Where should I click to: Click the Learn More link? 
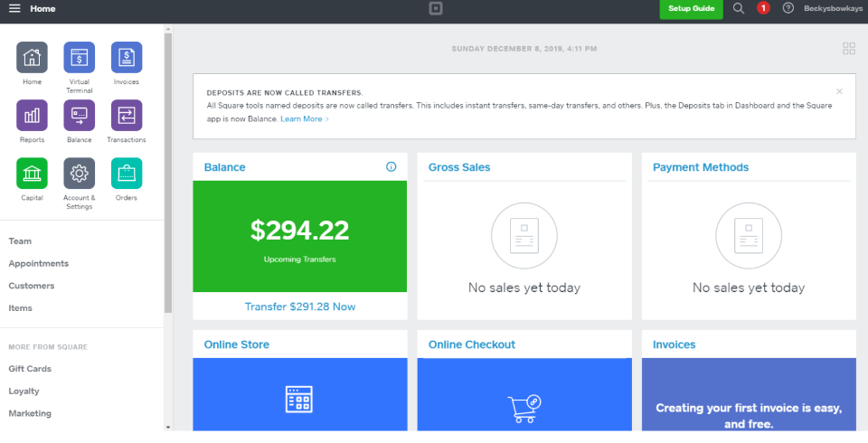305,119
